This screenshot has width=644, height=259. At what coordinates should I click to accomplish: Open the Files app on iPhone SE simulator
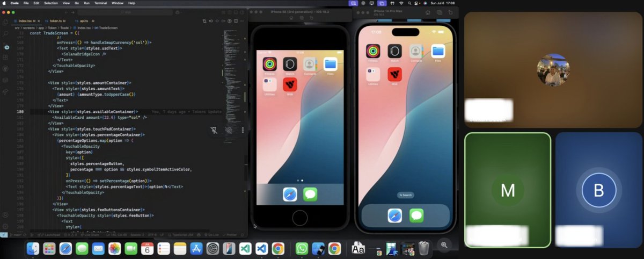pos(330,64)
